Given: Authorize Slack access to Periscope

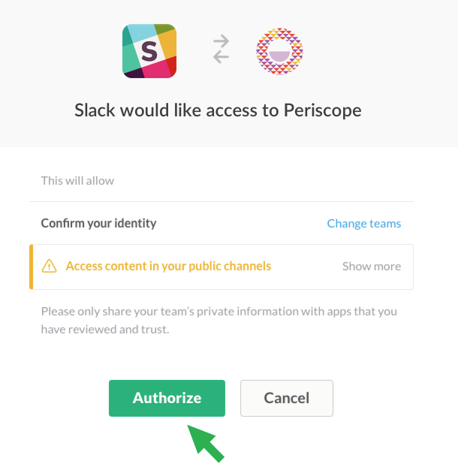Looking at the screenshot, I should (167, 398).
